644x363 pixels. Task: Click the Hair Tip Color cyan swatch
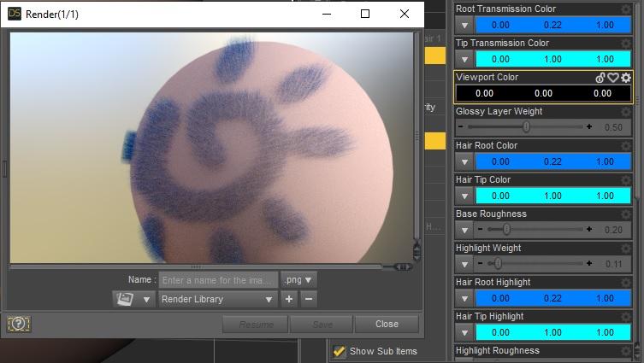point(552,196)
